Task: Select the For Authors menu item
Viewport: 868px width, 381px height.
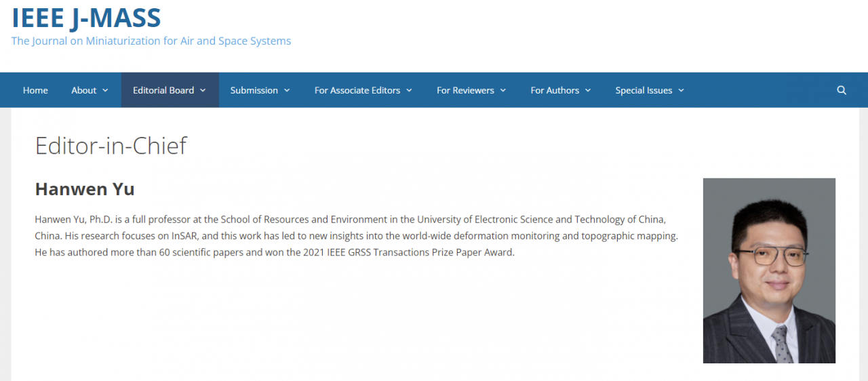Action: 555,90
